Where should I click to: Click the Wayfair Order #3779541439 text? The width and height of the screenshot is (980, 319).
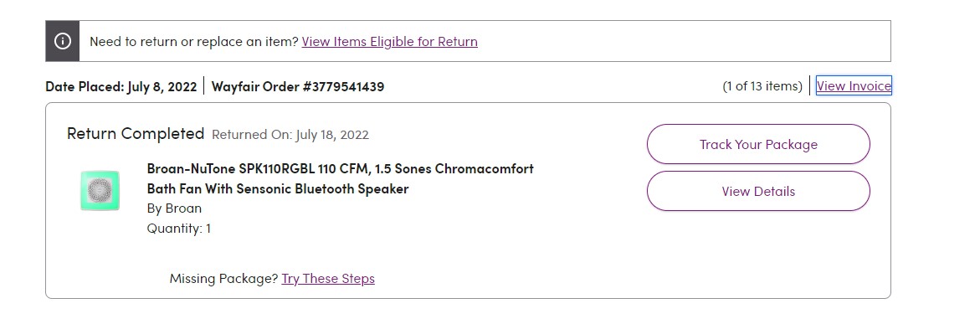point(297,86)
